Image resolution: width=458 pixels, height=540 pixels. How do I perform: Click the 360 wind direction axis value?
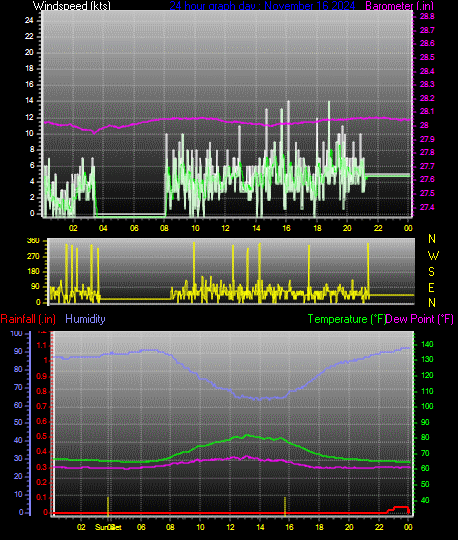(33, 241)
